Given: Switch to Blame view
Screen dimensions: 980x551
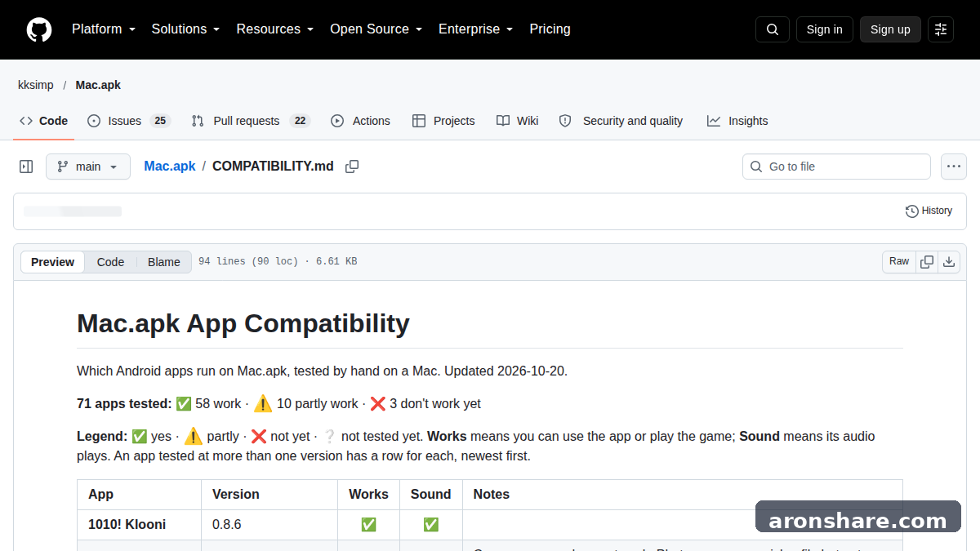Looking at the screenshot, I should (164, 262).
